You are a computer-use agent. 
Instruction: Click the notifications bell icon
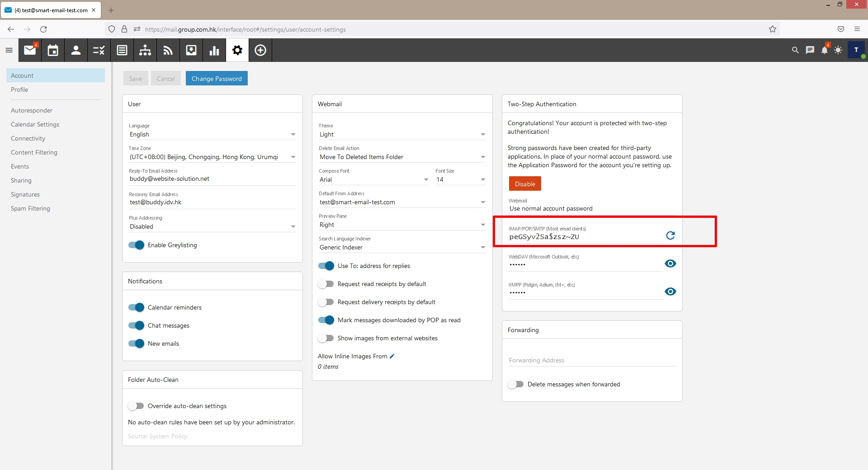tap(824, 50)
